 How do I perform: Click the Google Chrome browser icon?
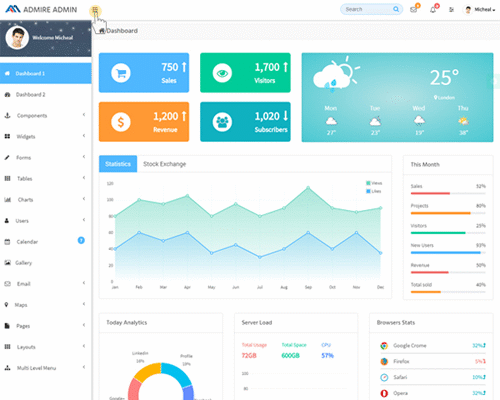click(384, 346)
